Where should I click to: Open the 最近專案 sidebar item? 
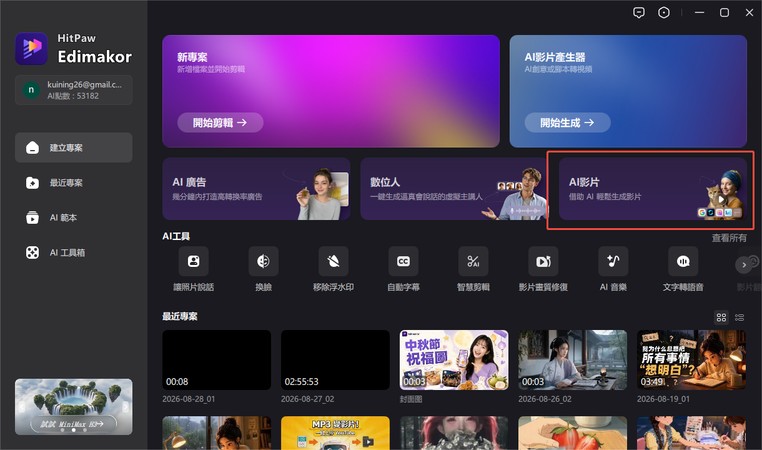(x=73, y=183)
